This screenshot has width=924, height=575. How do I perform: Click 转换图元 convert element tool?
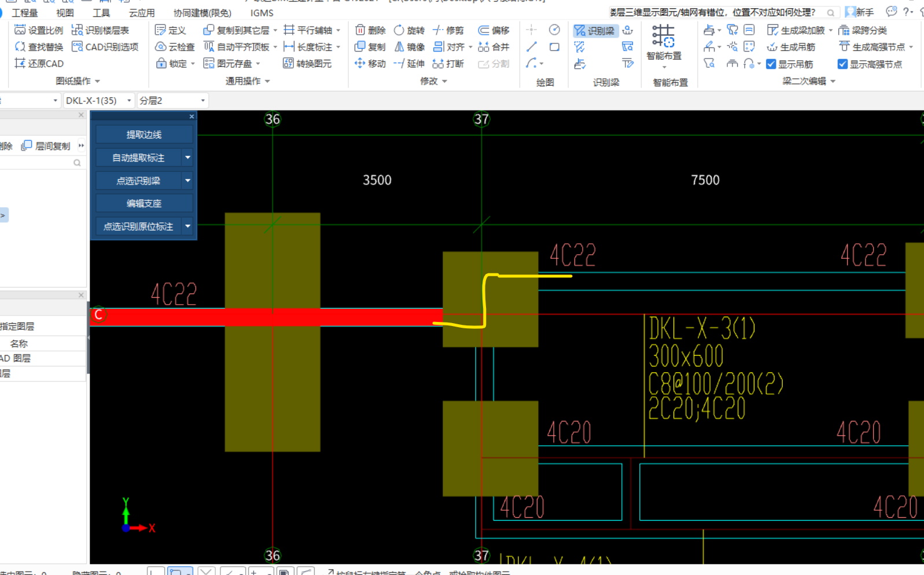[x=307, y=64]
